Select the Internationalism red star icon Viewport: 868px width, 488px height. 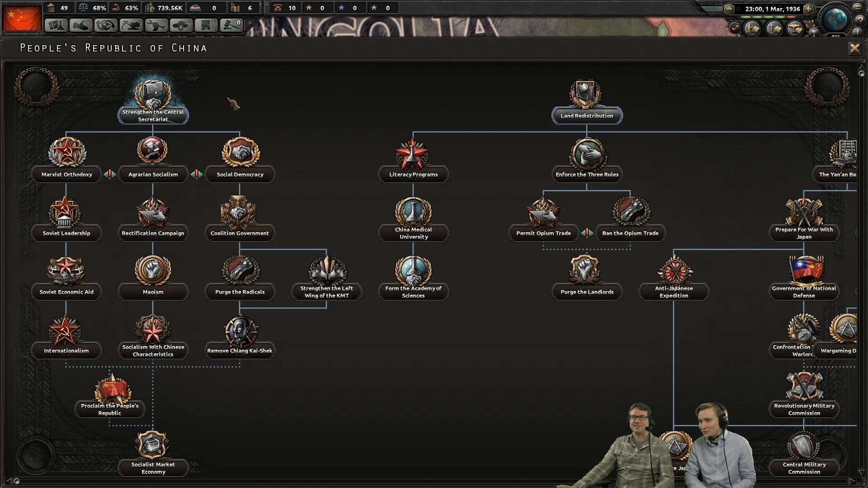point(65,330)
